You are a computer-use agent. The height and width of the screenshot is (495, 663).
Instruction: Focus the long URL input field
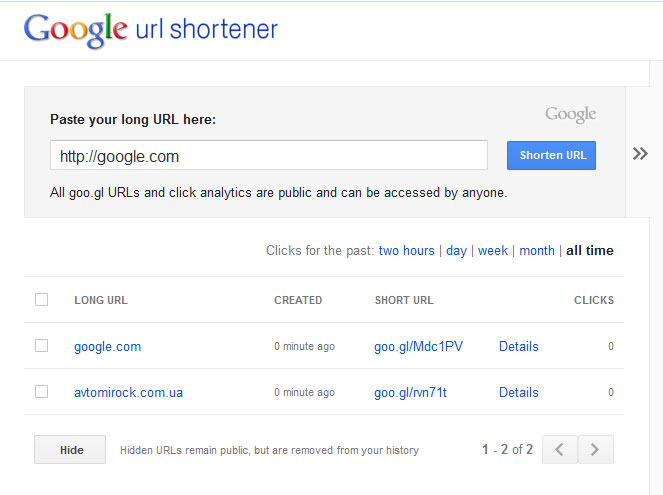coord(269,156)
